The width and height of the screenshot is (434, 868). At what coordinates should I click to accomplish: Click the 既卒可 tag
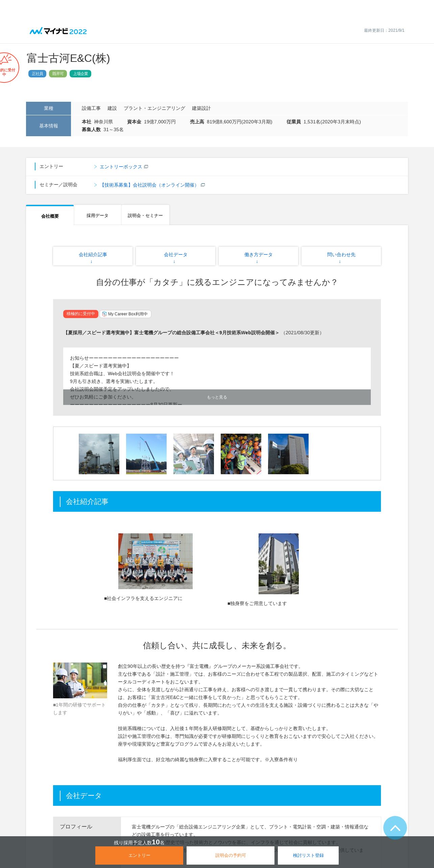tap(58, 74)
